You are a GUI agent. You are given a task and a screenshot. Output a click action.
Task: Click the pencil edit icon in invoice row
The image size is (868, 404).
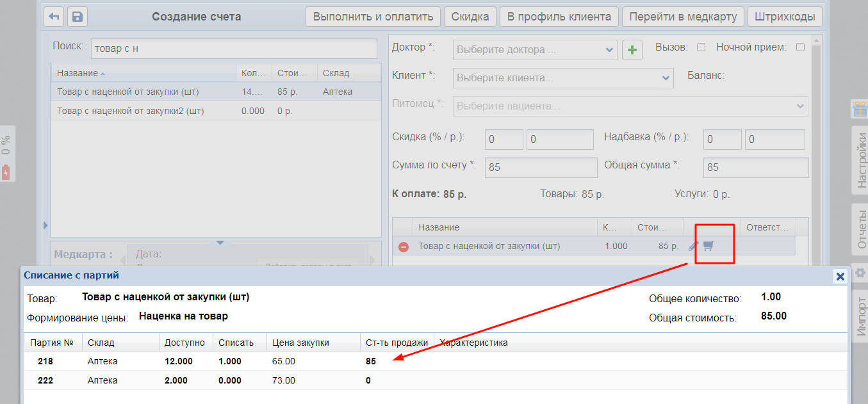coord(693,246)
